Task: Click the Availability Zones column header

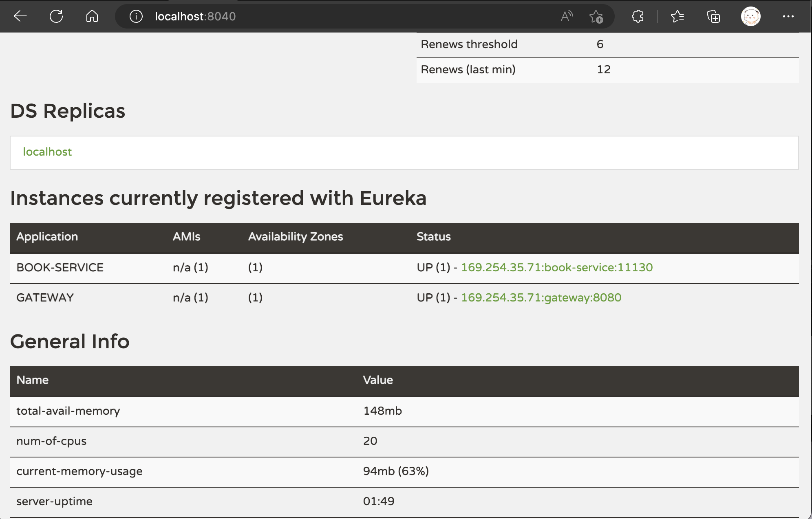Action: coord(296,237)
